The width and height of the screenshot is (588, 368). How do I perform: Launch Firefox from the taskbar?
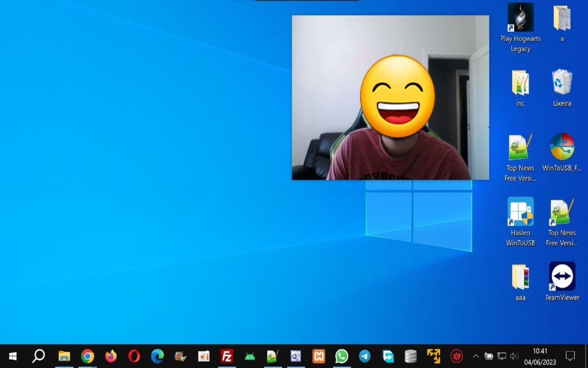coord(112,356)
